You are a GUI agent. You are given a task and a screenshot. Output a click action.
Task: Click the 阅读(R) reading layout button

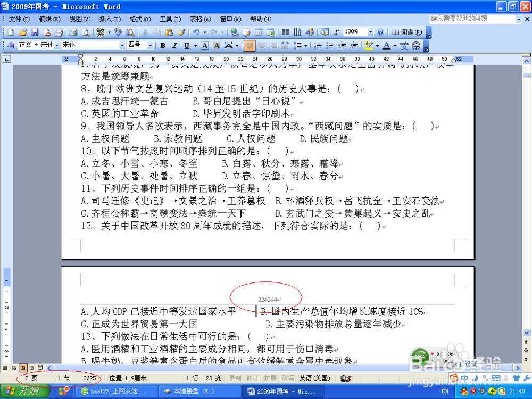[x=407, y=32]
